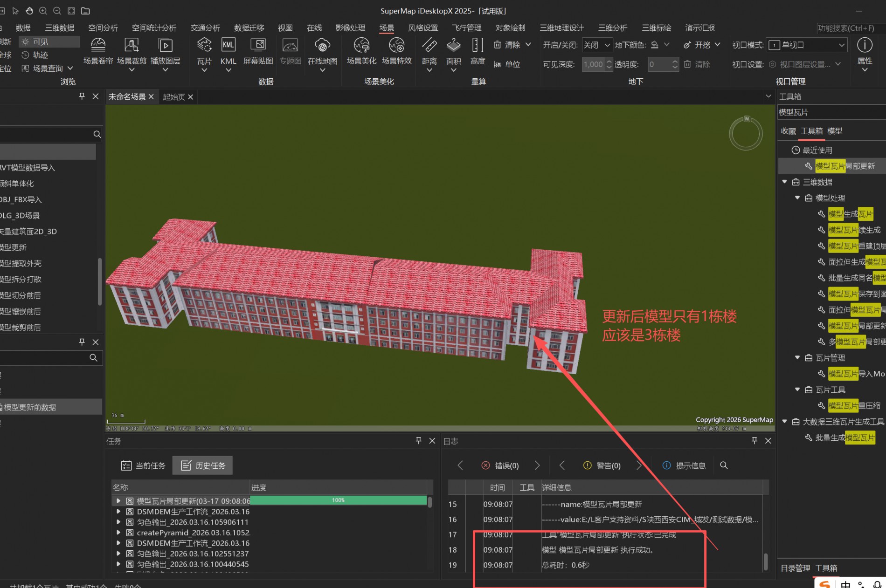Click the 场景卷帘 scene swipe icon

click(x=98, y=46)
